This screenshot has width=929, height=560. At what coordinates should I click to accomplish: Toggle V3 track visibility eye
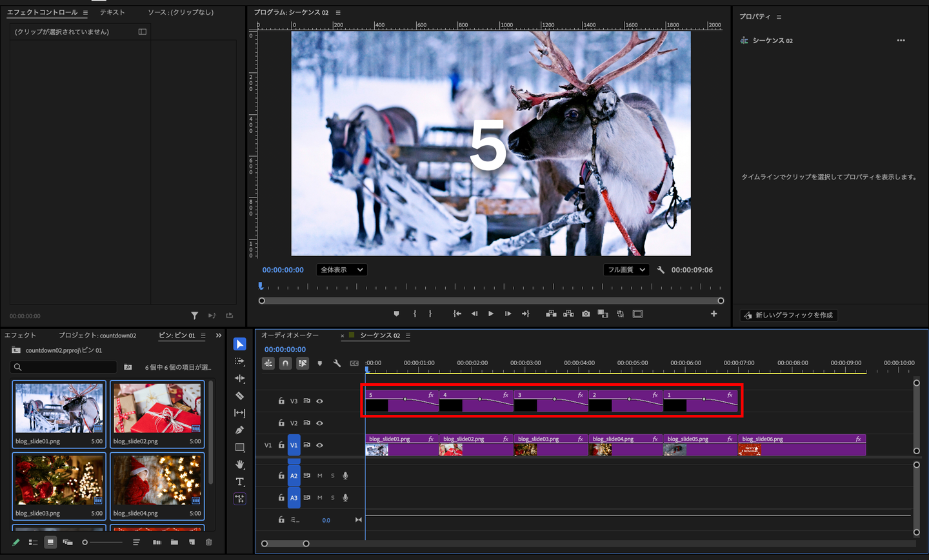pyautogui.click(x=319, y=401)
